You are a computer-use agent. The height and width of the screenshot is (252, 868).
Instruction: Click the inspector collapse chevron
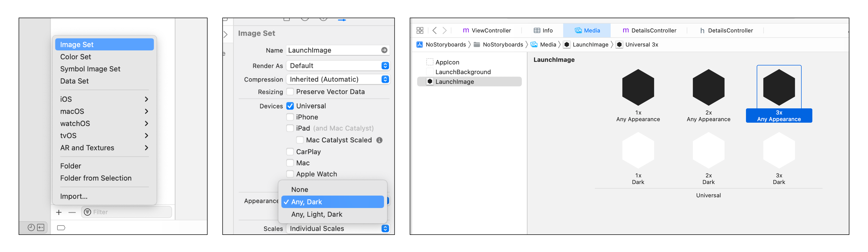coord(226,35)
